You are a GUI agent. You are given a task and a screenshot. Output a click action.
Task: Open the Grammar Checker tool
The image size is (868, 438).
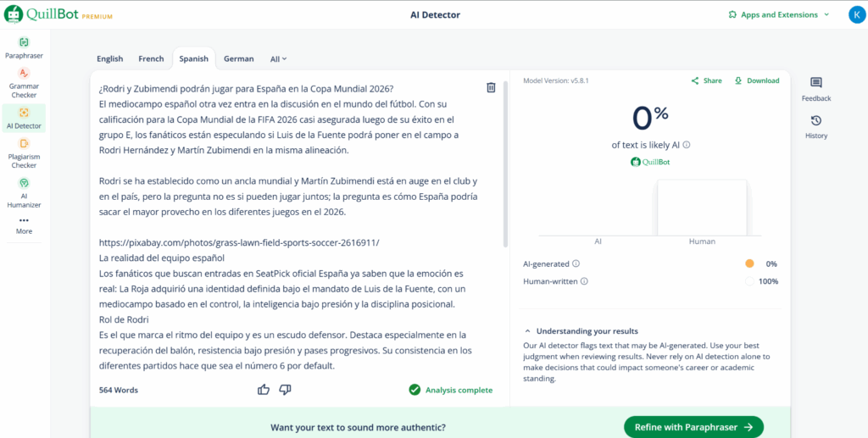(24, 82)
